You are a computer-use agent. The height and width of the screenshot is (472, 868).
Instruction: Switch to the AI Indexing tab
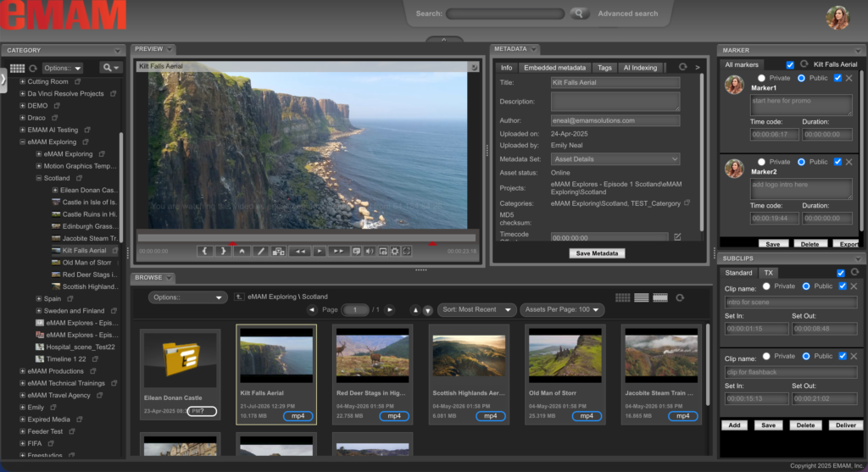641,68
